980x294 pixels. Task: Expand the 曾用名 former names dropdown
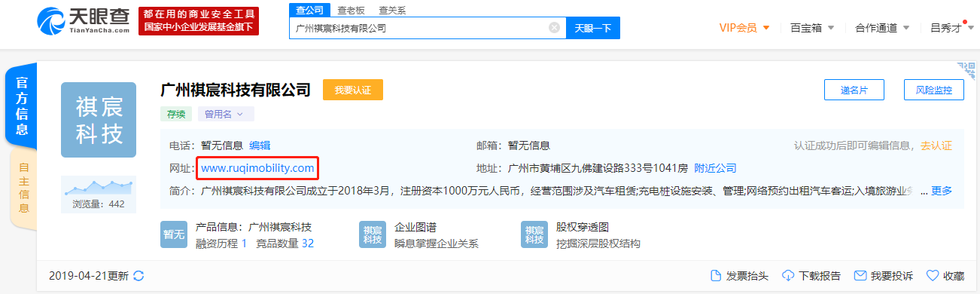(226, 114)
